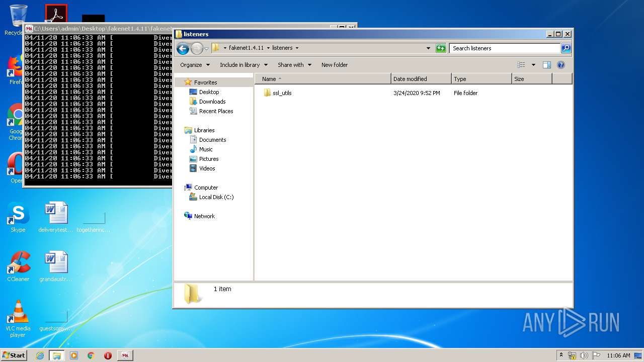
Task: Click the Start button
Action: tap(14, 355)
